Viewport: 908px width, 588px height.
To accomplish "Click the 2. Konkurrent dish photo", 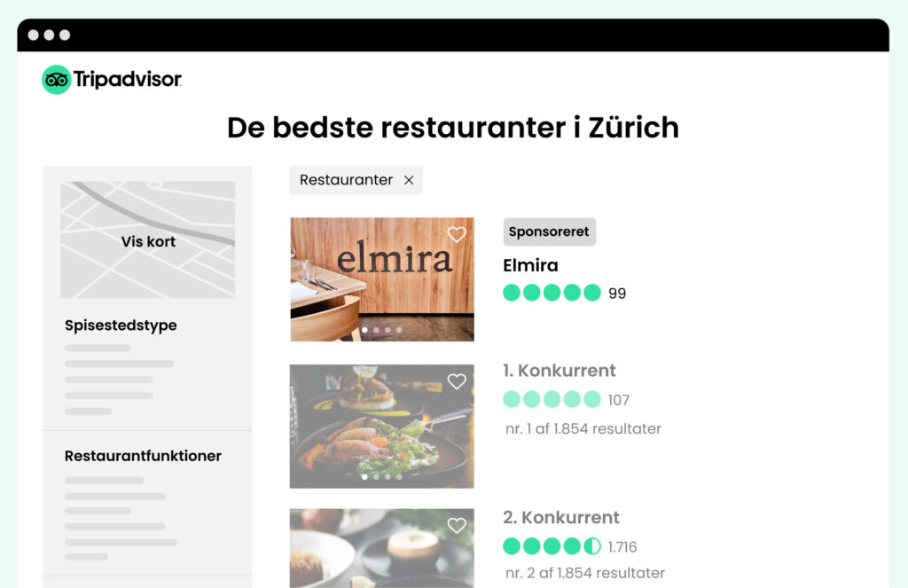I will coord(382,548).
